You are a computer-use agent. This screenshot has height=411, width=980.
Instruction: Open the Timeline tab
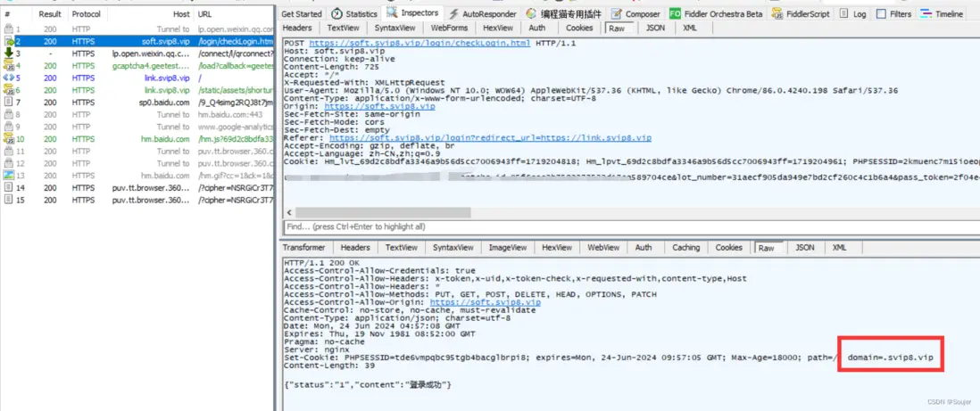tap(942, 13)
